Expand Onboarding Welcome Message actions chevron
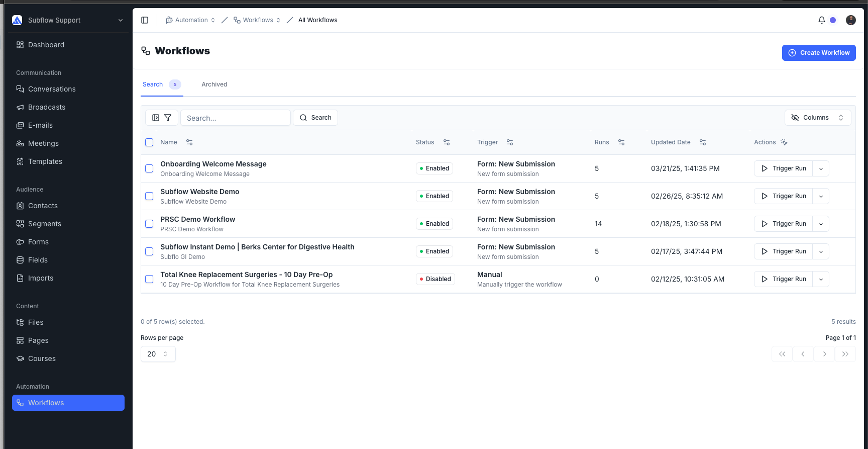 pos(821,168)
